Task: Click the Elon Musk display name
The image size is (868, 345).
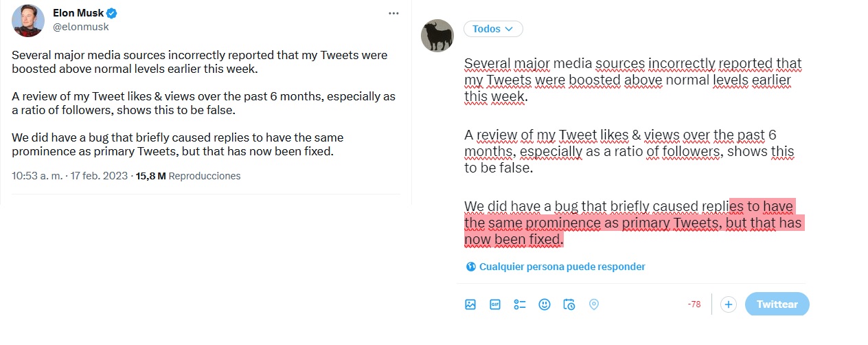Action: [77, 13]
